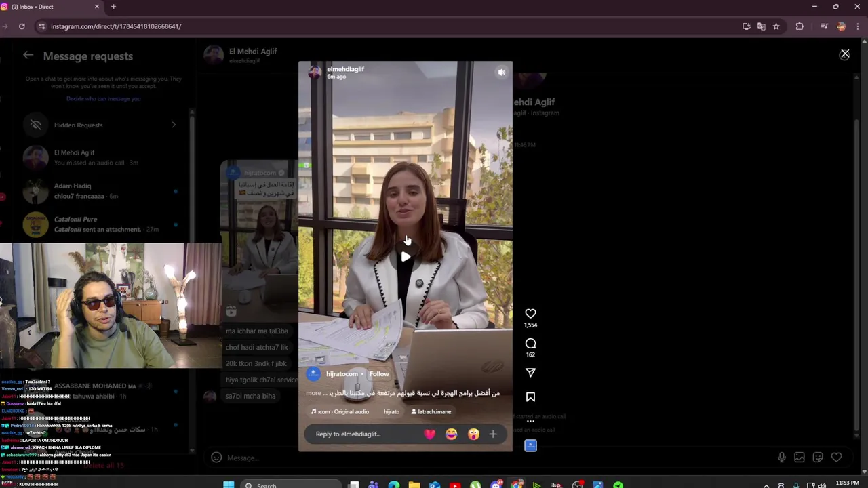
Task: Close the Inbox • Direct tab
Action: coord(96,7)
